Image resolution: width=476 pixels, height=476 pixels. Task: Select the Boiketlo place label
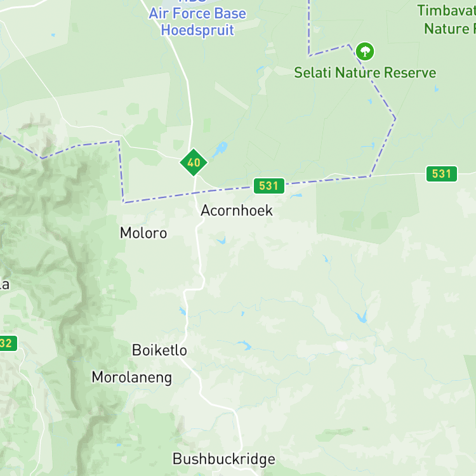tap(159, 350)
